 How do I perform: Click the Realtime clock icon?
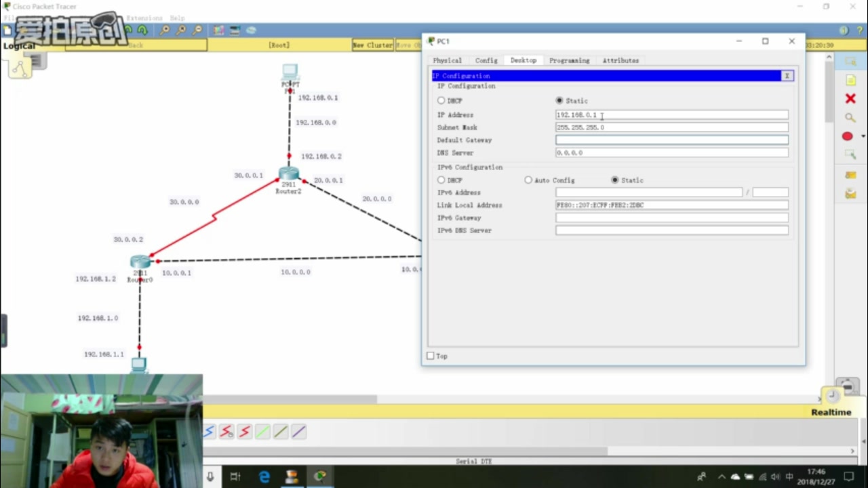point(832,396)
